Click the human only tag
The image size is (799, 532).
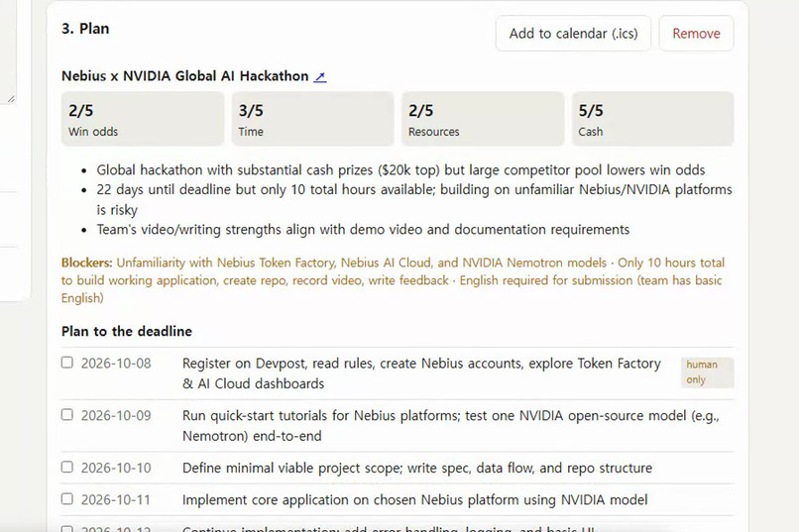707,372
